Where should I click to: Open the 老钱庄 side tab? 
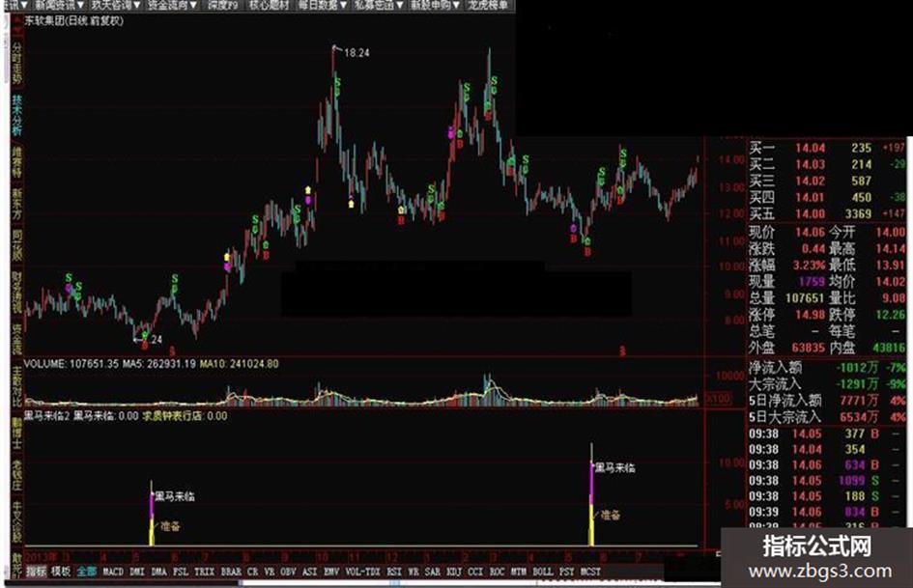(x=16, y=476)
